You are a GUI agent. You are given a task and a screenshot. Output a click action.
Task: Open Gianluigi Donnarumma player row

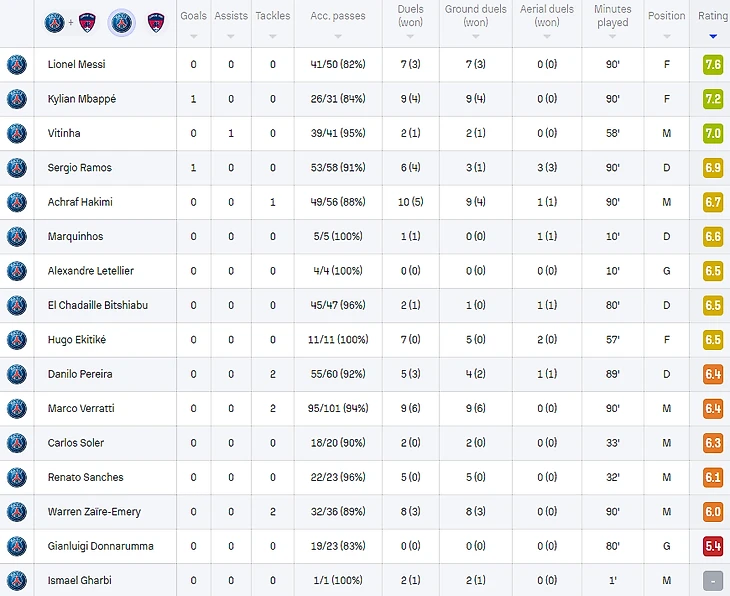click(365, 546)
